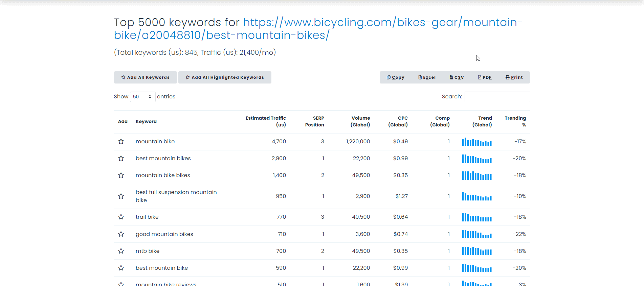Image resolution: width=644 pixels, height=286 pixels.
Task: Star the 'mountain bike' keyword
Action: click(x=121, y=142)
